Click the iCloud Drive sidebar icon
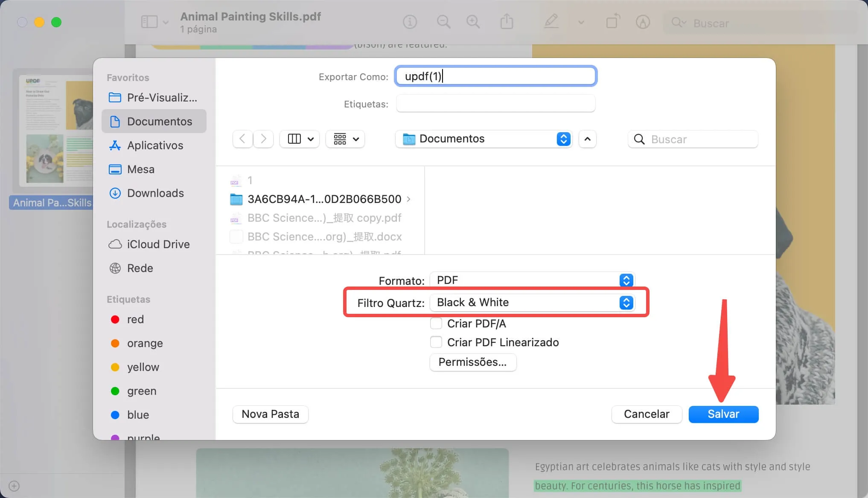 click(116, 243)
